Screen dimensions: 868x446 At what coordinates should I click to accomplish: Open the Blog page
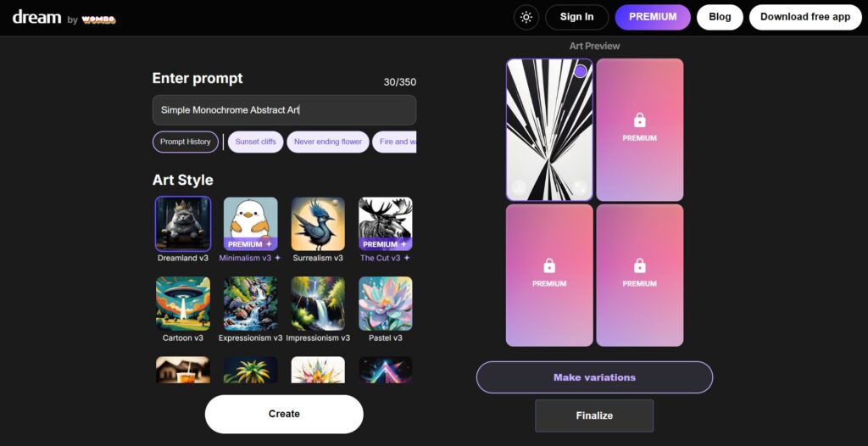[720, 17]
